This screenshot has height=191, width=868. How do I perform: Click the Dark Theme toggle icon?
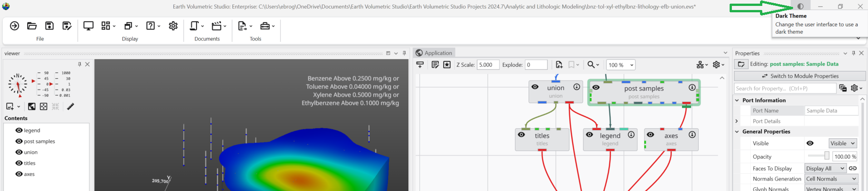800,6
